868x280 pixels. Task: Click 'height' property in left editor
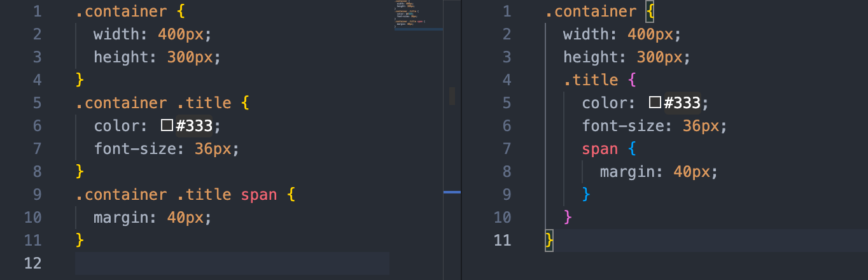click(121, 57)
